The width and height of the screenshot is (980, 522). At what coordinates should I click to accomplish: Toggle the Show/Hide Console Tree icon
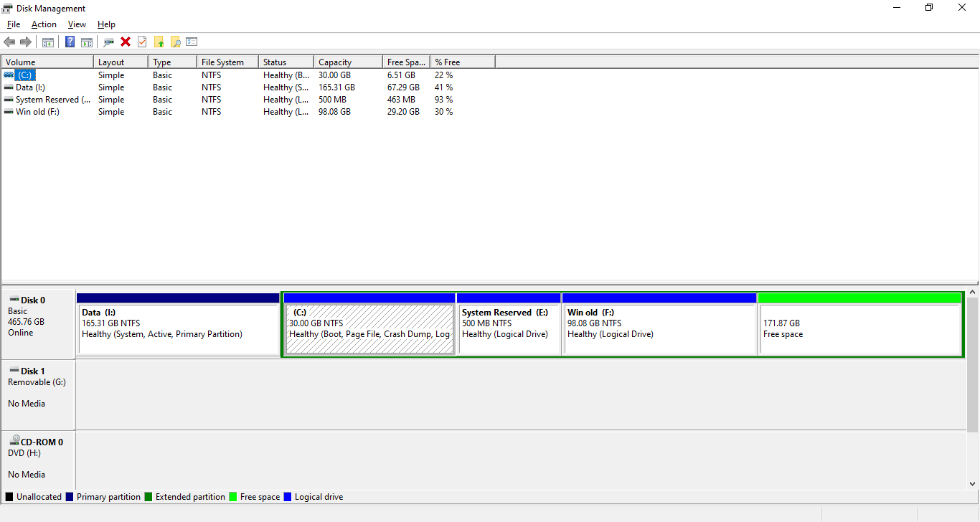(x=48, y=42)
